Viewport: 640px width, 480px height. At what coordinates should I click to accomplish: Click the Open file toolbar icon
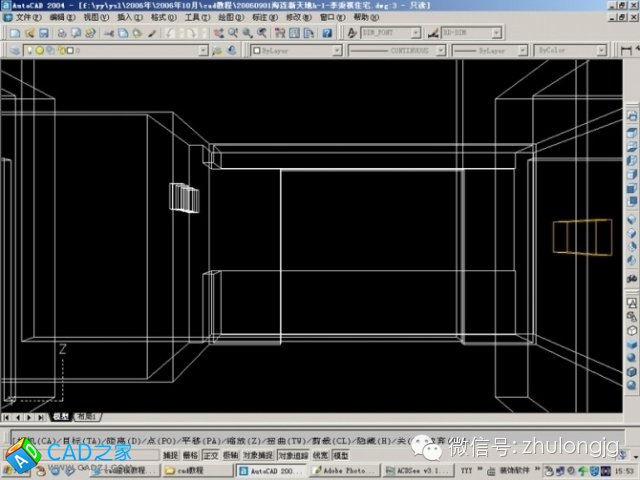coord(30,33)
